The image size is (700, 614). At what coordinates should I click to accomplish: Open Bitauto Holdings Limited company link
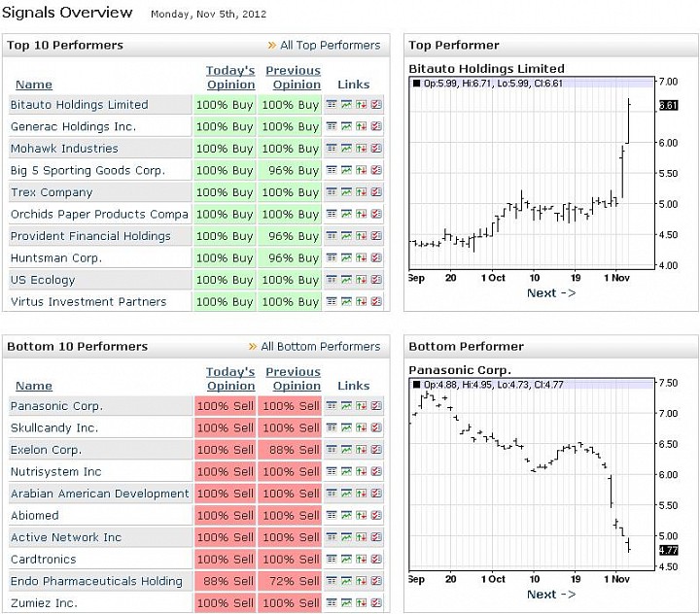(79, 104)
